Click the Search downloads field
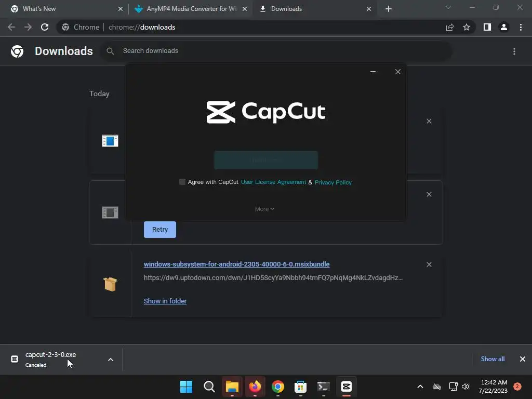This screenshot has height=399, width=532. [276, 51]
